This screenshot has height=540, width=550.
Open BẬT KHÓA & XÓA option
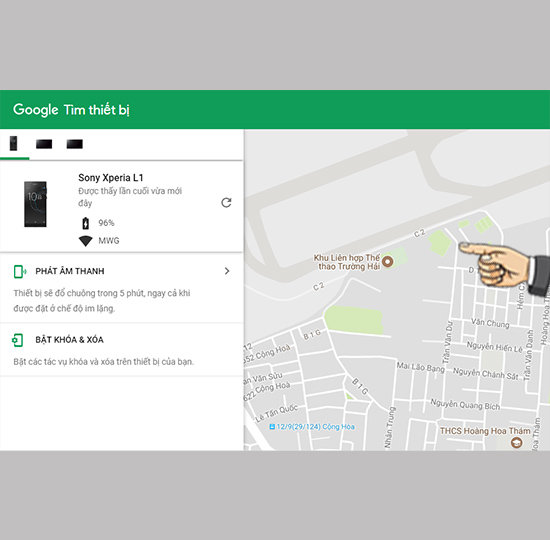pyautogui.click(x=121, y=349)
